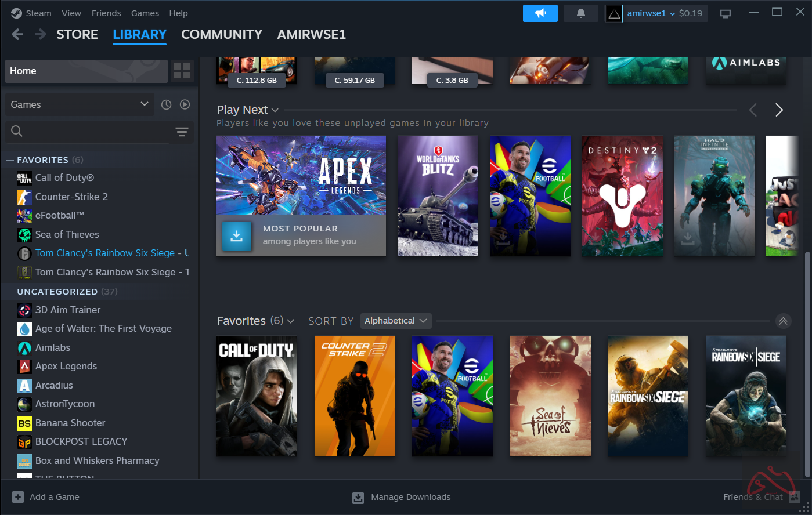Open the STORE tab
This screenshot has width=812, height=515.
(x=77, y=35)
